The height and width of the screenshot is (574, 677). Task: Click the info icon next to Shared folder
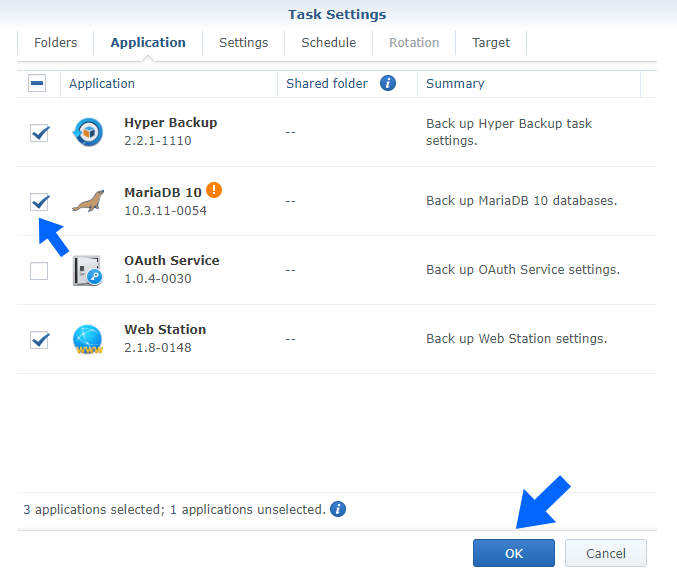388,83
